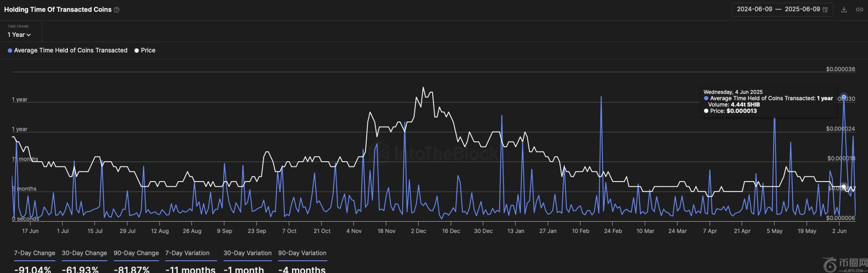Viewport: 868px width, 273px height.
Task: Click the highlighted 4 Jun 2025 data point
Action: click(844, 97)
